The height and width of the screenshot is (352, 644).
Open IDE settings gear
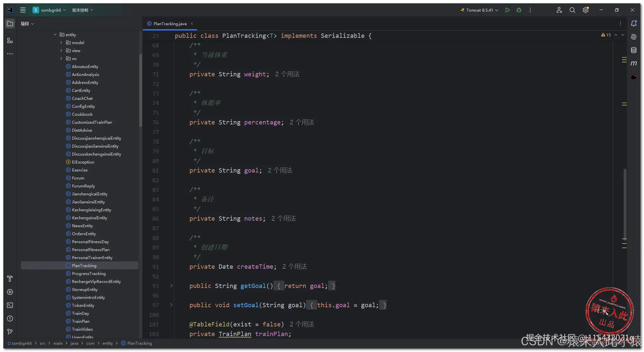(x=586, y=10)
